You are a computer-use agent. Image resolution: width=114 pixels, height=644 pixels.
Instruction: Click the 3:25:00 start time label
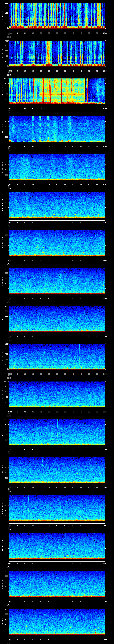(9, 450)
